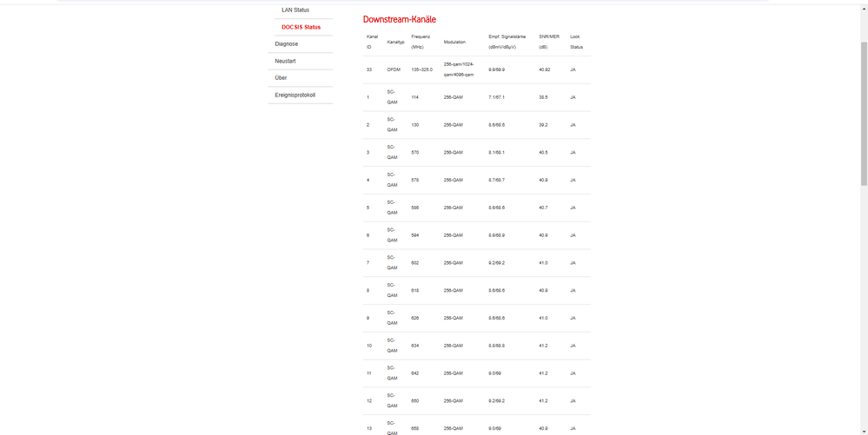Go to the Neustart menu item

click(286, 61)
